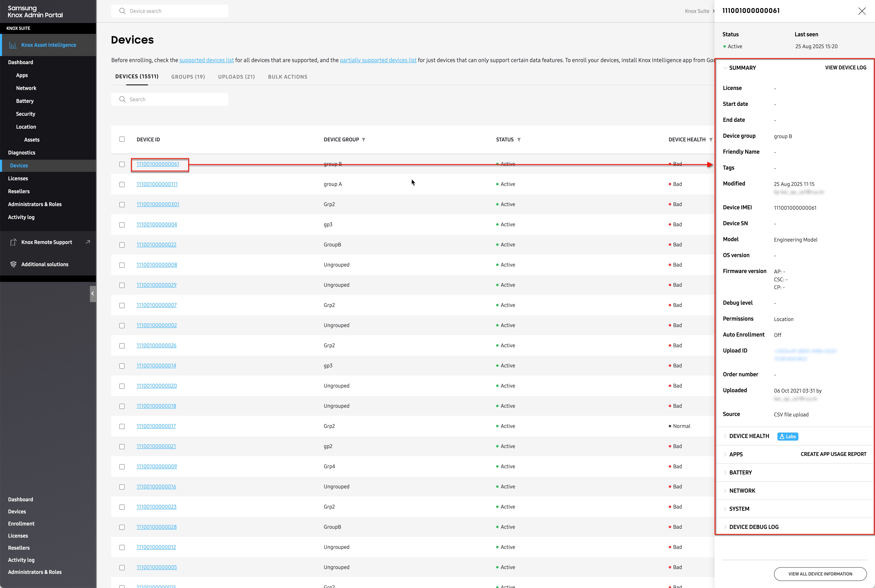Filter the Device Health column
The width and height of the screenshot is (875, 588).
[x=710, y=140]
